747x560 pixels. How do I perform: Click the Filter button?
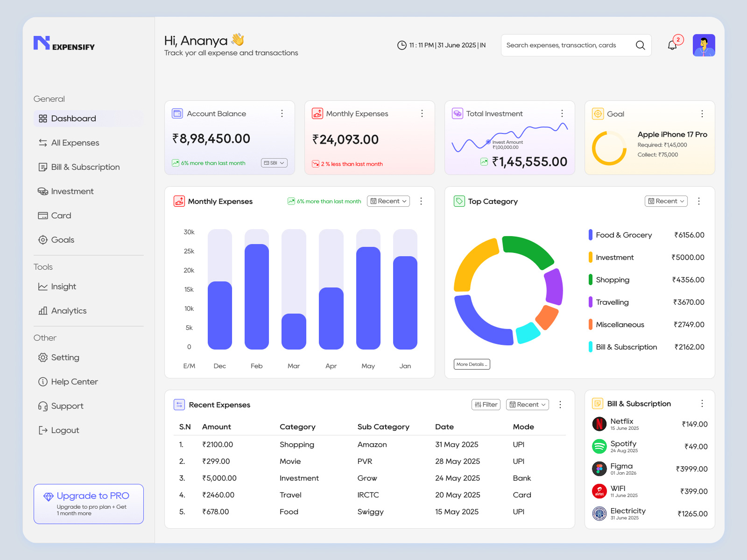486,405
